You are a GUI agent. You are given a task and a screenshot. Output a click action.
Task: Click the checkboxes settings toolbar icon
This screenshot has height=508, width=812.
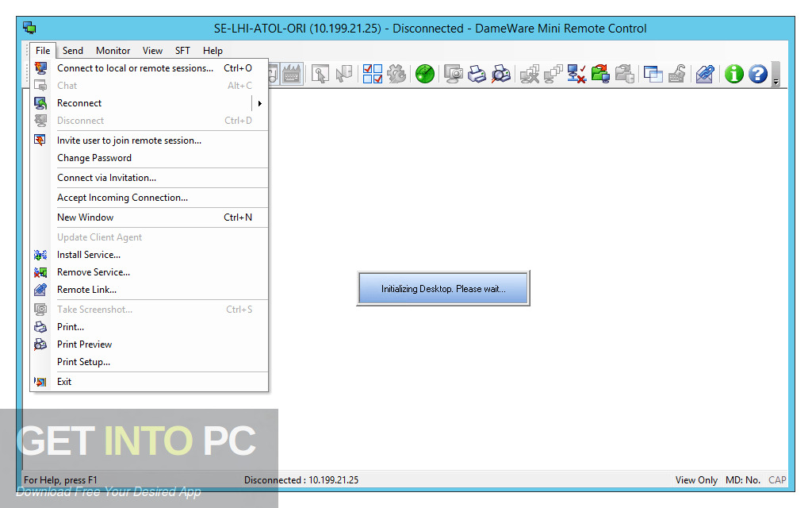click(372, 74)
